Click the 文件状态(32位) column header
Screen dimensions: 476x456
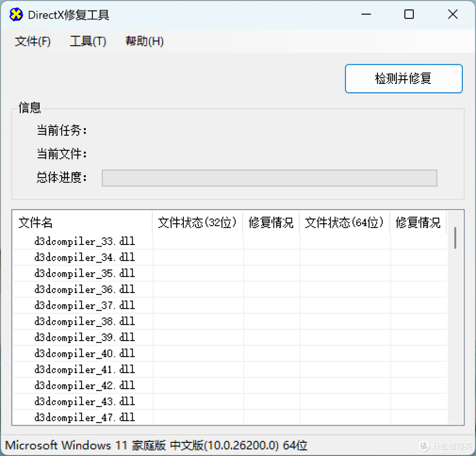[x=197, y=222]
